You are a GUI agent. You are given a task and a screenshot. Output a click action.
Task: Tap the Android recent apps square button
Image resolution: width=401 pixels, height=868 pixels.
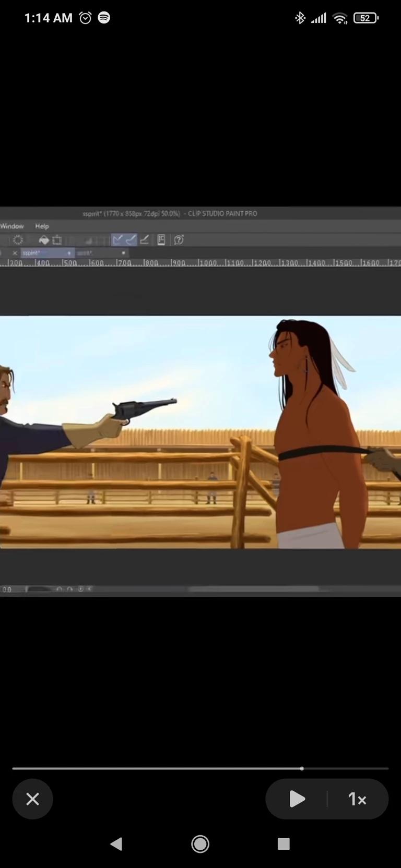pyautogui.click(x=284, y=844)
